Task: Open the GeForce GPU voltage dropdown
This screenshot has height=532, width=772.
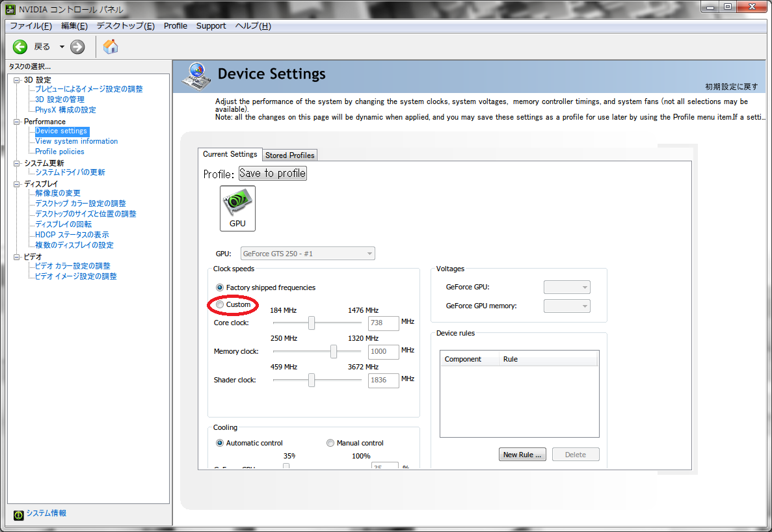Action: coord(566,287)
